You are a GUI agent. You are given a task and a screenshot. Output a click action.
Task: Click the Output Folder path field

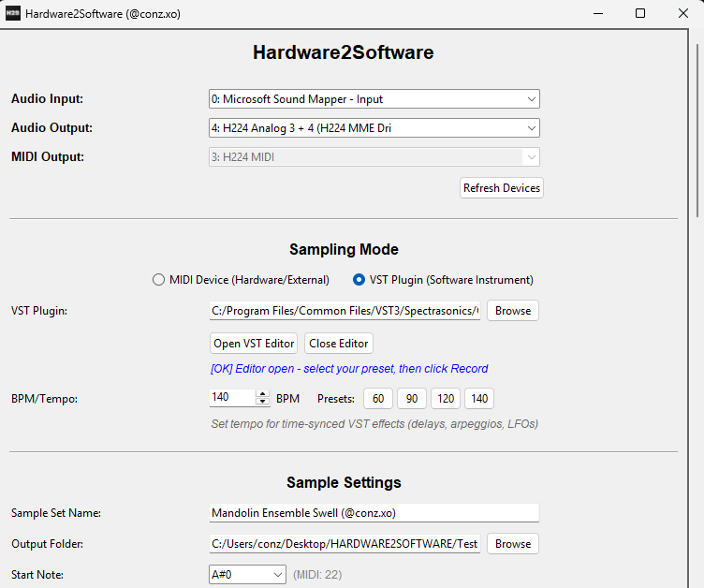point(345,544)
